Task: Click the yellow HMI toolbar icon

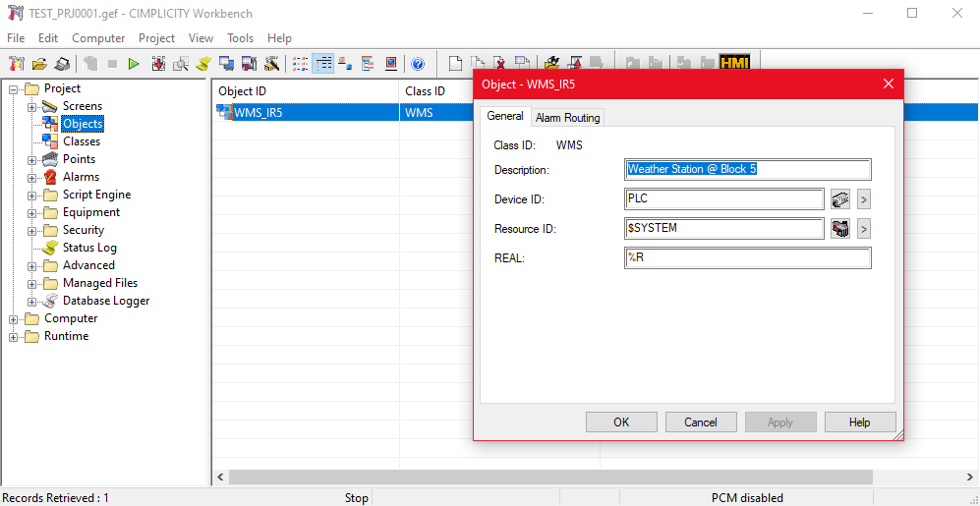Action: (x=733, y=63)
